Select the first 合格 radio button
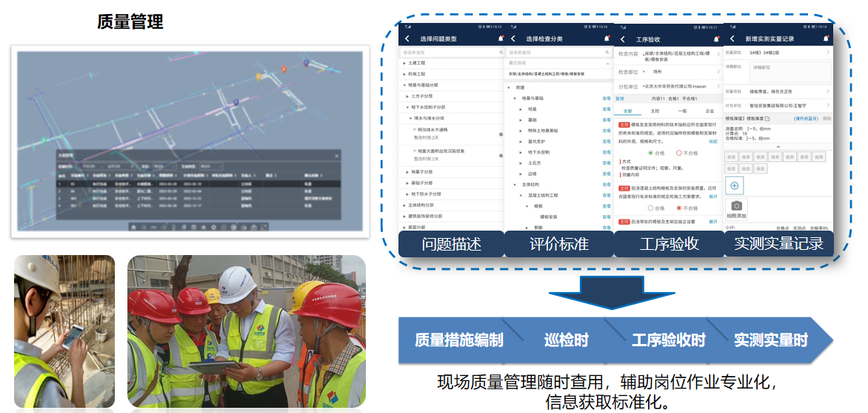This screenshot has width=868, height=413. [x=651, y=153]
